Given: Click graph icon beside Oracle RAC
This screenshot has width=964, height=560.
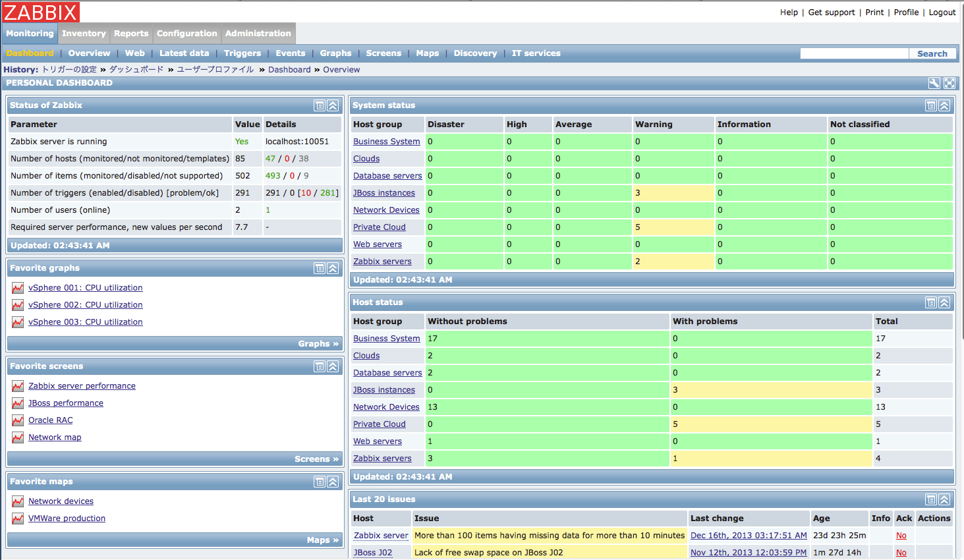Looking at the screenshot, I should click(17, 420).
